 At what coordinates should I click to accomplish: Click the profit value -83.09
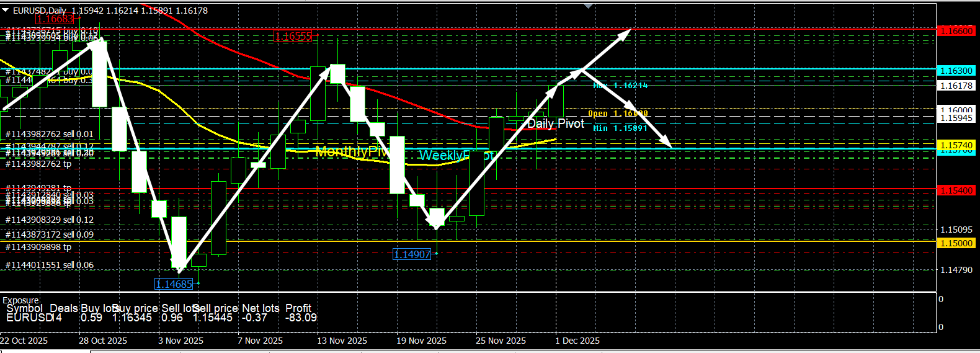click(301, 318)
